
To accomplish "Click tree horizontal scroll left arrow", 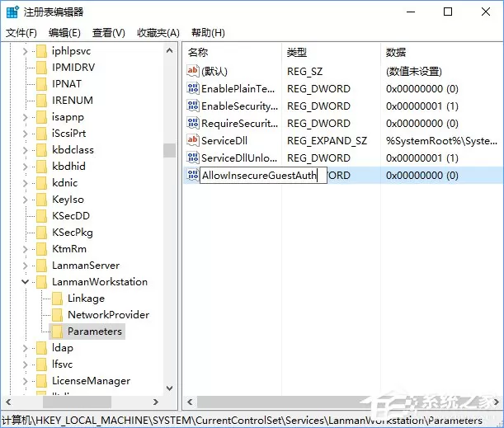I will (9, 402).
